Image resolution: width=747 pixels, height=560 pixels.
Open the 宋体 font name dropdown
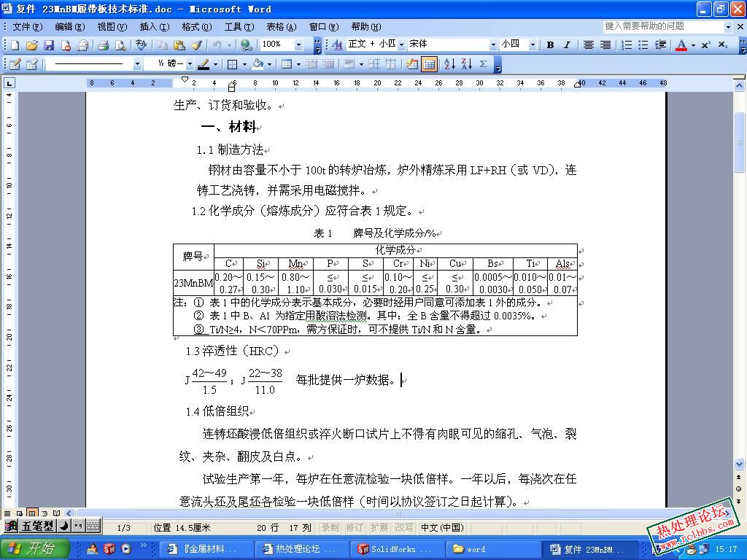493,44
